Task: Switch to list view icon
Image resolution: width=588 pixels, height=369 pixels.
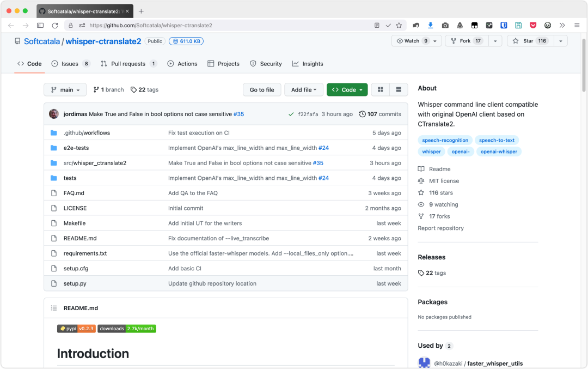Action: tap(399, 90)
